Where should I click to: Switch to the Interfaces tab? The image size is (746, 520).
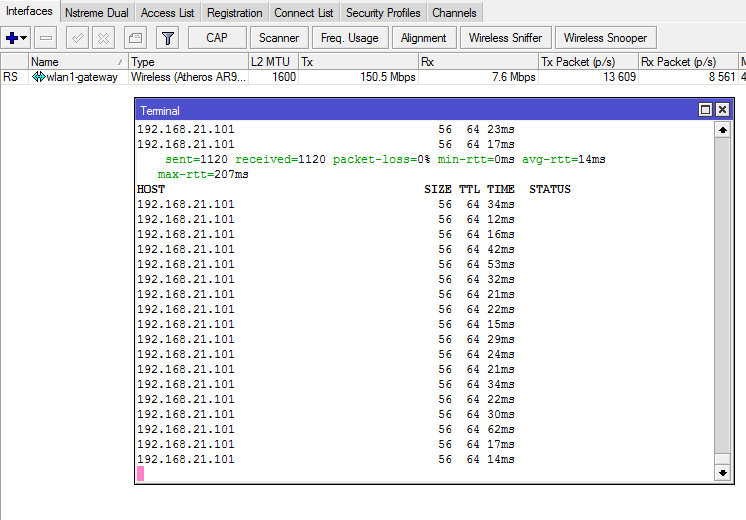29,11
